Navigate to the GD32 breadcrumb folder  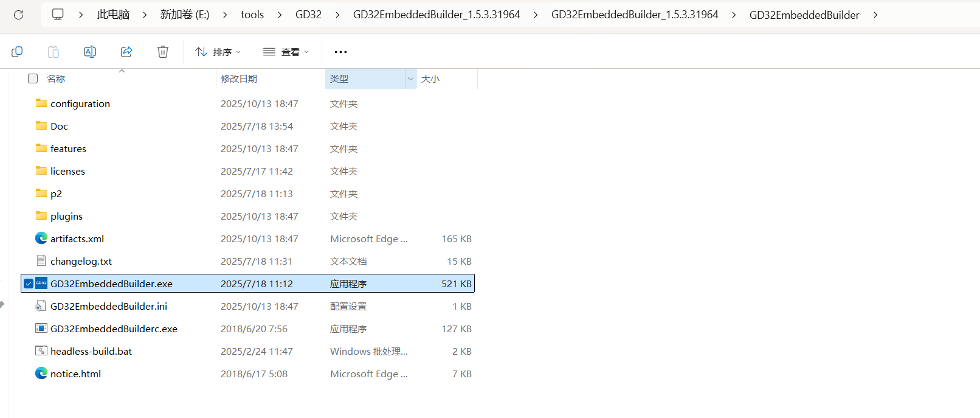coord(308,15)
